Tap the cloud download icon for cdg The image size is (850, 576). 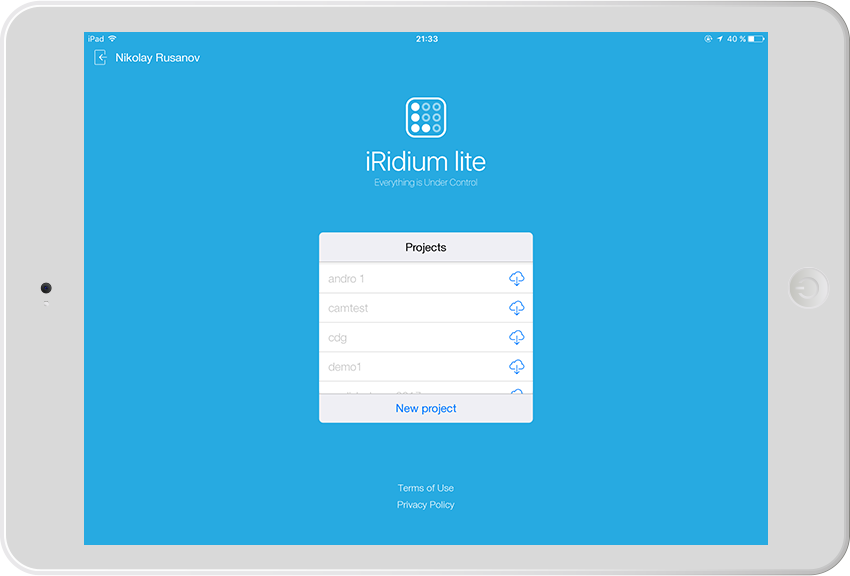[516, 337]
